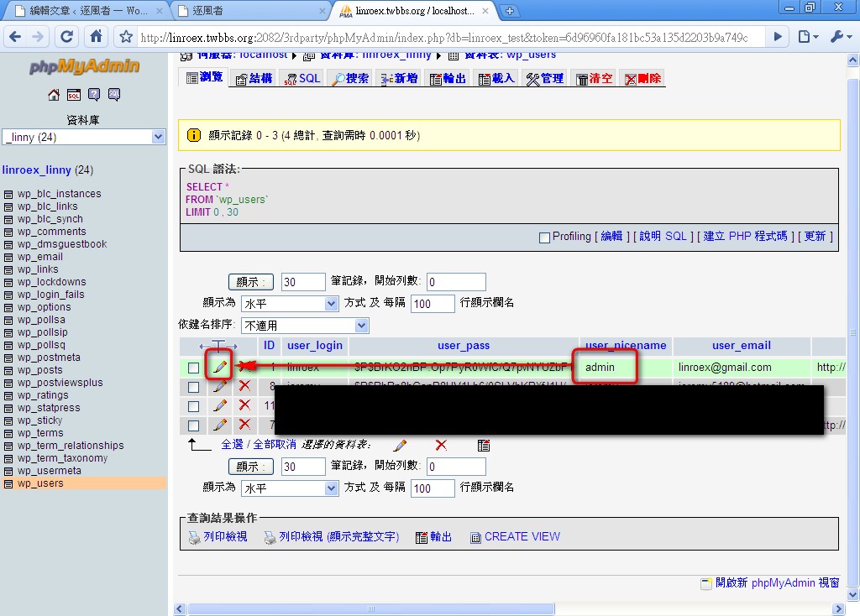Tick the checkbox for the fourth table row
Screen dimensions: 860x616
click(193, 425)
